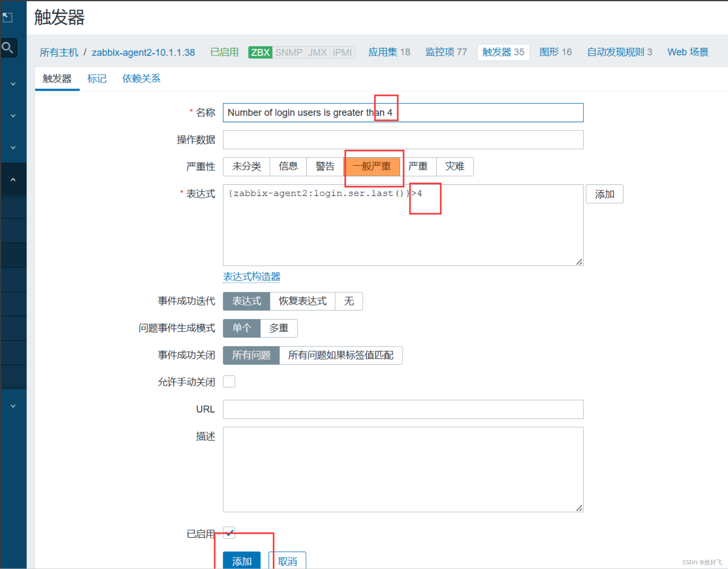Set severity to 未分类
The image size is (728, 569).
coord(246,167)
